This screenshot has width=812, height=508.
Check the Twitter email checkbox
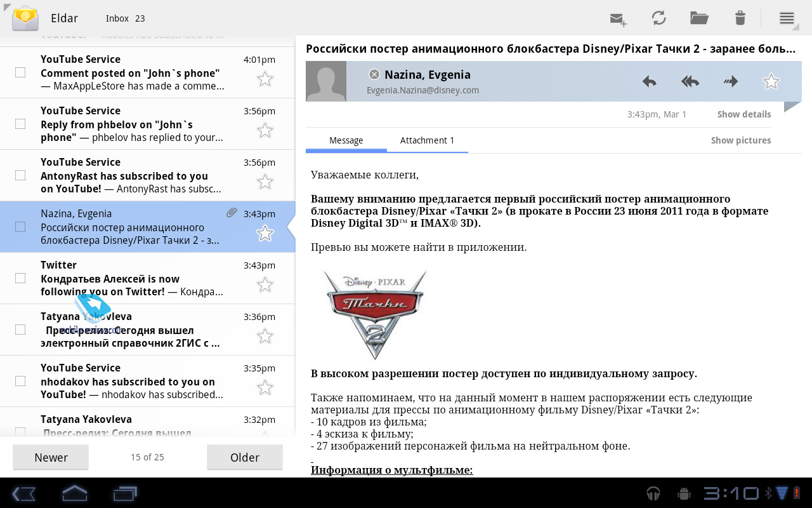20,278
